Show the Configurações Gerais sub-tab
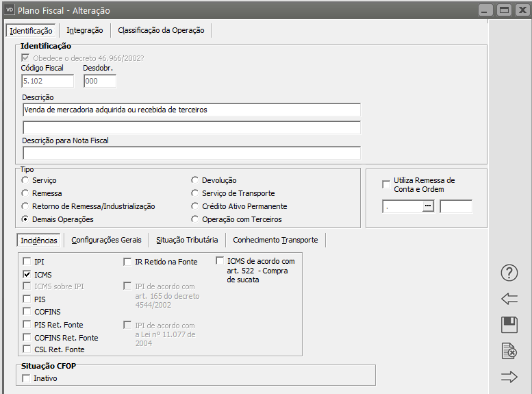This screenshot has width=532, height=394. [106, 240]
